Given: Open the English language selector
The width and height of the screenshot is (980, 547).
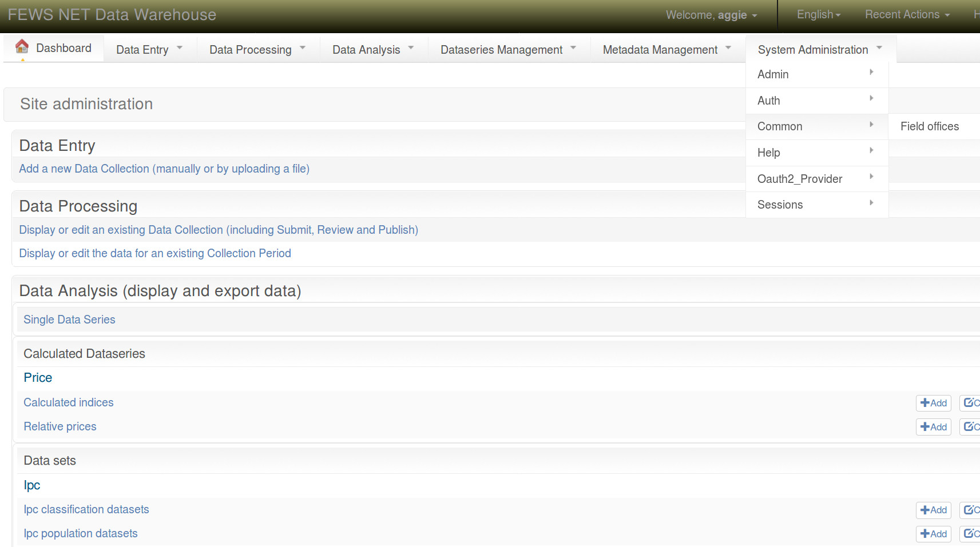Looking at the screenshot, I should pyautogui.click(x=818, y=15).
